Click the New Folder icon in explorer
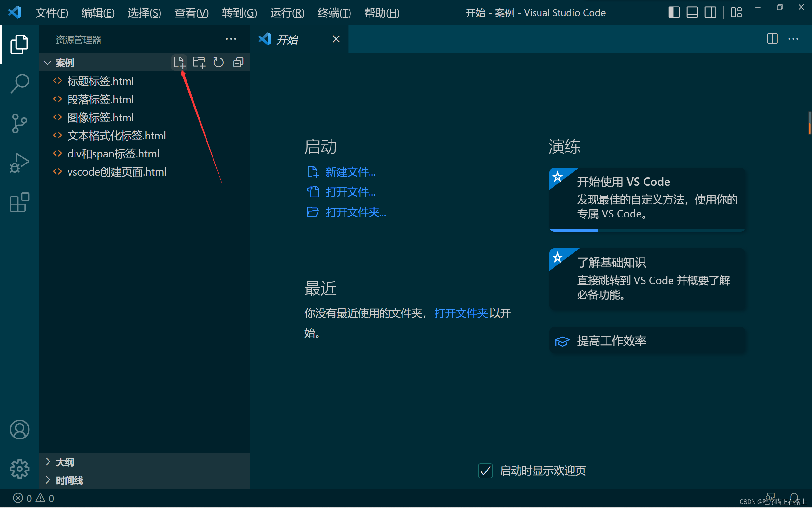Viewport: 812px width, 508px height. tap(199, 63)
